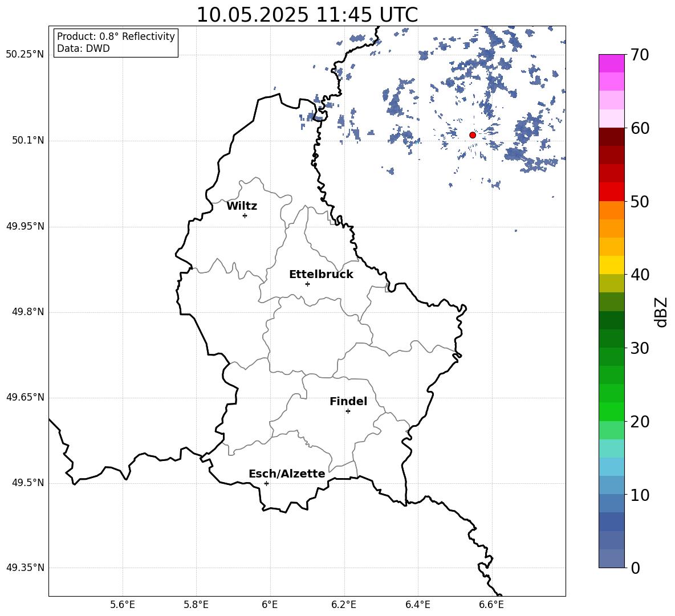Click the orange band just below 50 dBZ
This screenshot has width=675, height=616.
click(611, 210)
